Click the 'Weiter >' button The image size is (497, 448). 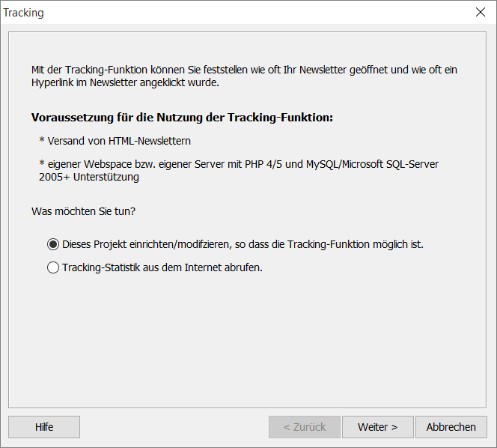(377, 427)
